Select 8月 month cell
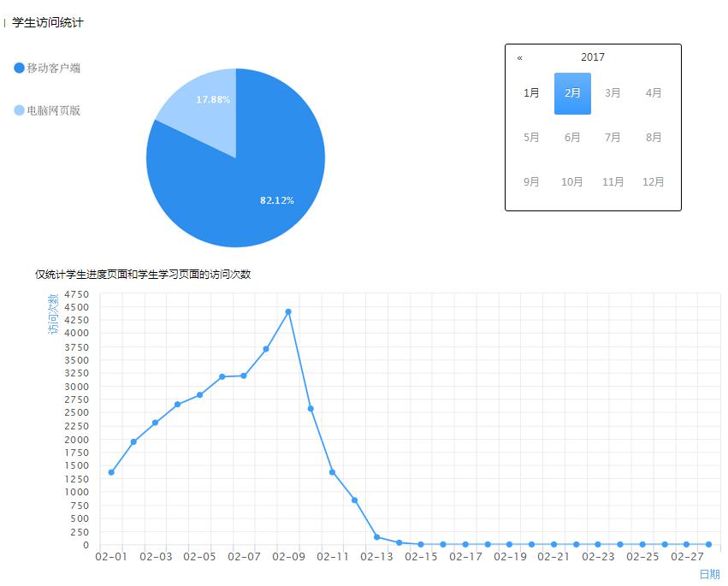 654,138
